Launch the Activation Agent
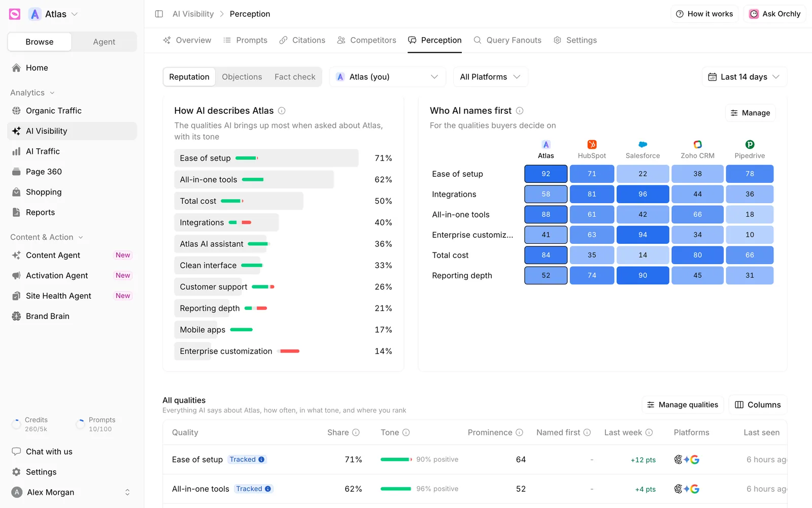Image resolution: width=812 pixels, height=508 pixels. tap(72, 275)
